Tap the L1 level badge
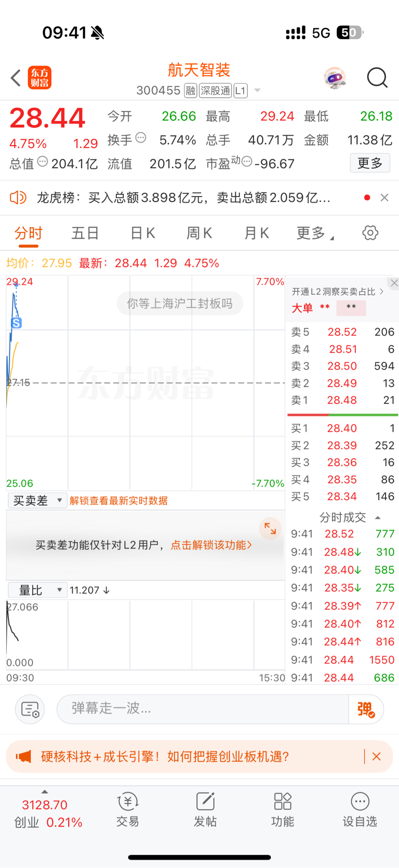The image size is (399, 868). tap(240, 91)
